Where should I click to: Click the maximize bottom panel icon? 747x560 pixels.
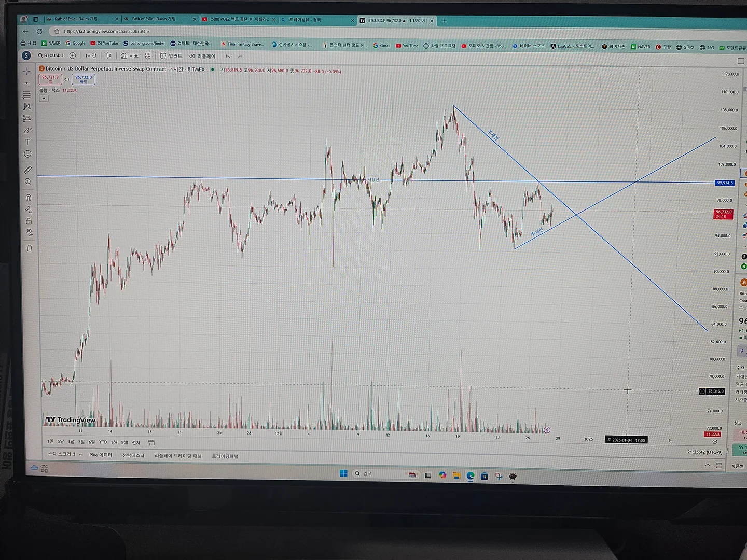(x=719, y=466)
